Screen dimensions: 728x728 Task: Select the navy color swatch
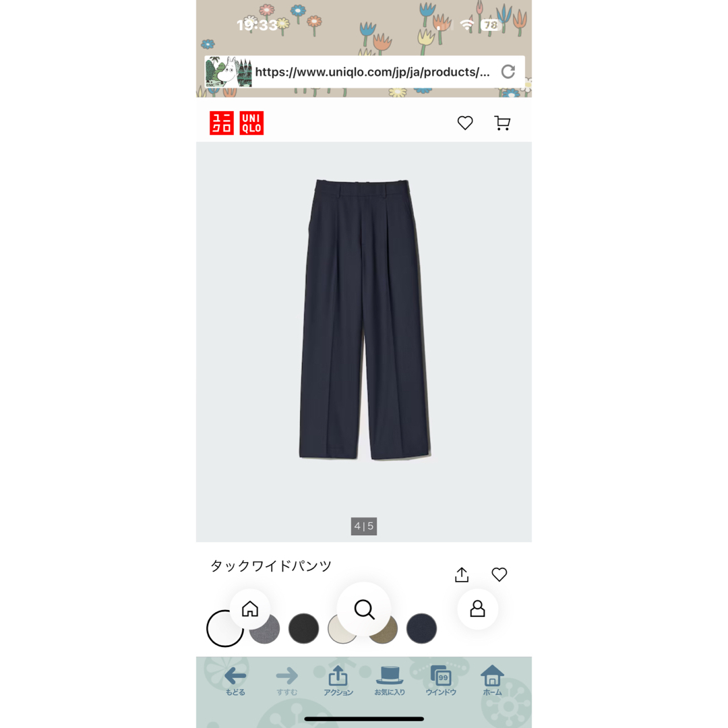421,629
